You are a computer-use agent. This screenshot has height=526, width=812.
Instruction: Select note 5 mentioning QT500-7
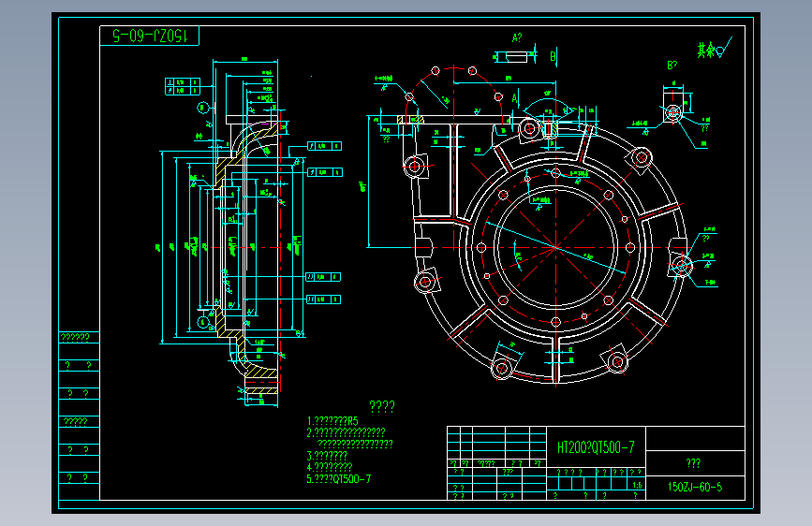tap(339, 479)
